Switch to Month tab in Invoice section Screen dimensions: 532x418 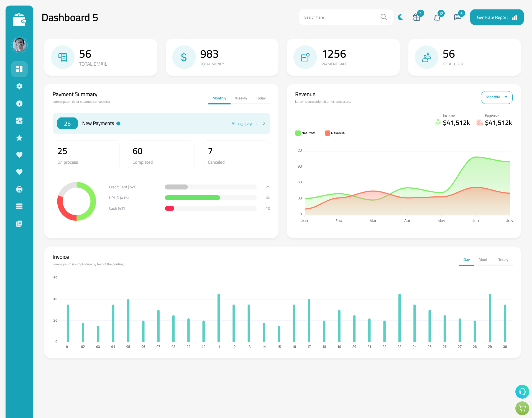483,260
